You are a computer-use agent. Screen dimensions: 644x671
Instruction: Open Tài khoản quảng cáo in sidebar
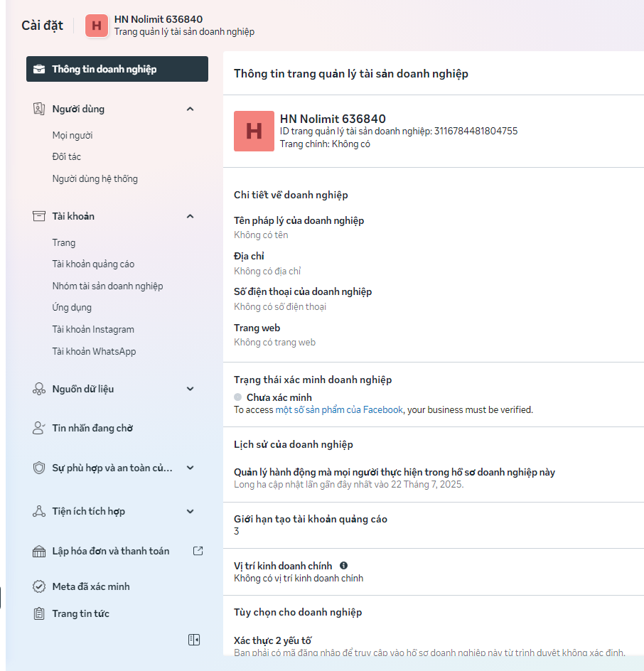tap(93, 264)
